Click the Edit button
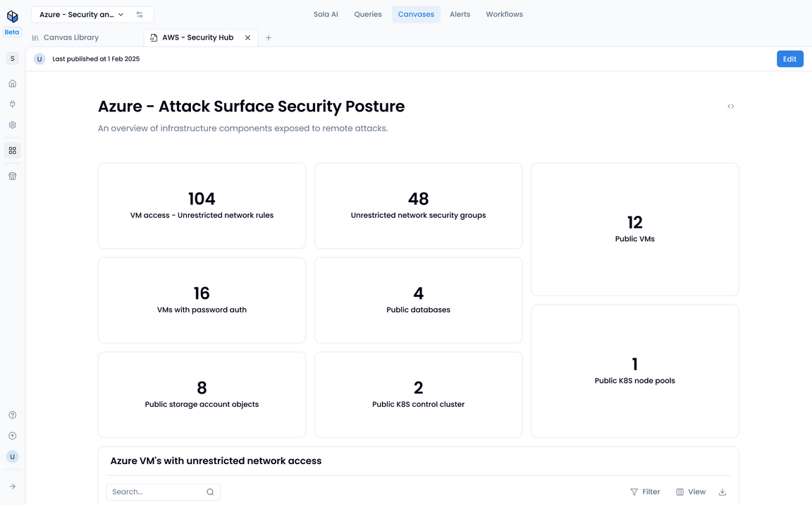 (x=789, y=59)
